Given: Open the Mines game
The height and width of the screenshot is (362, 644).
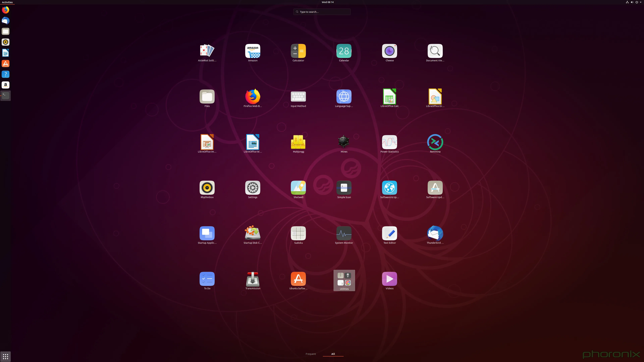Looking at the screenshot, I should [344, 144].
